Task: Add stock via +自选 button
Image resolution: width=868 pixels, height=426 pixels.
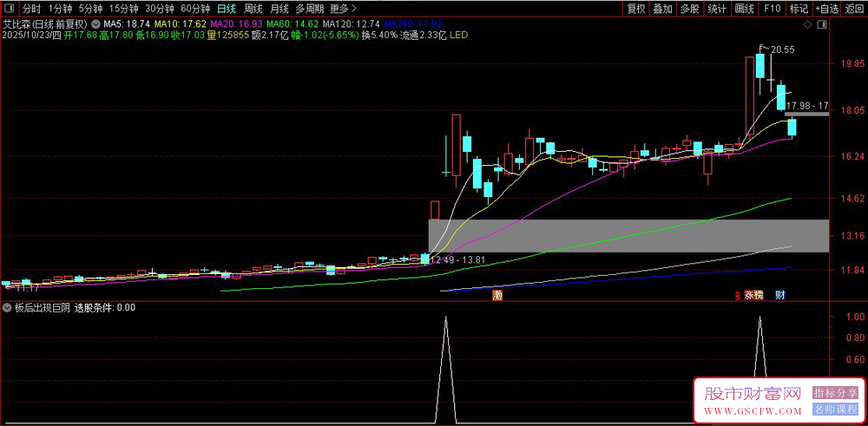Action: pyautogui.click(x=826, y=9)
